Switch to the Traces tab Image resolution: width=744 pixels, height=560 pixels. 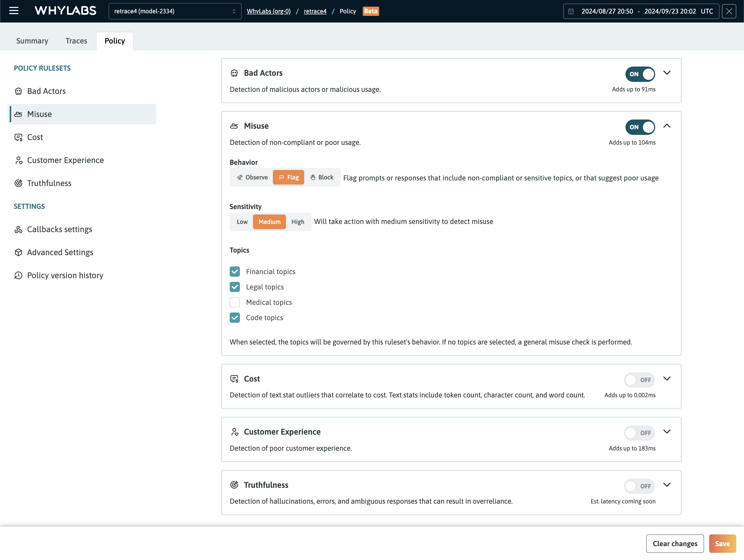(76, 41)
